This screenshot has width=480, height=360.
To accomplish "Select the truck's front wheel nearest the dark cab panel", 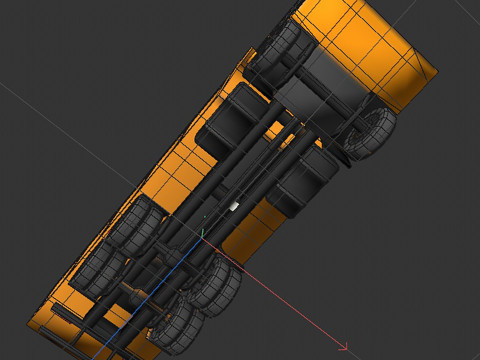I will click(371, 133).
